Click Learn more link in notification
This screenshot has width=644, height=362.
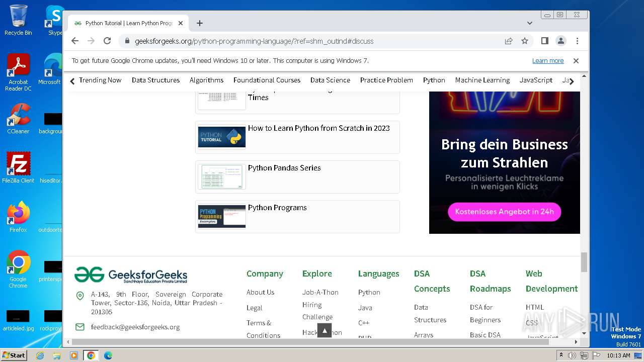point(548,61)
